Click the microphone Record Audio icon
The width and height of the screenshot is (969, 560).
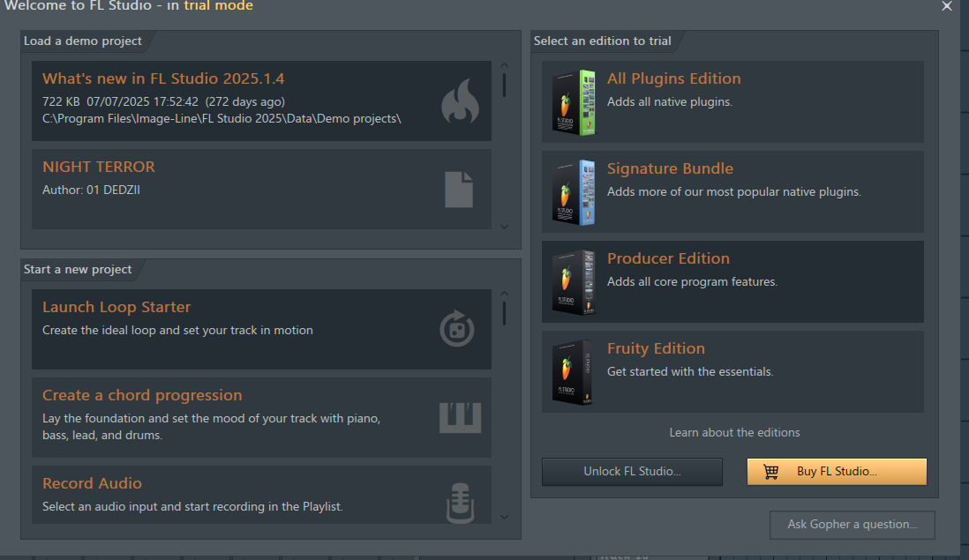pyautogui.click(x=459, y=503)
